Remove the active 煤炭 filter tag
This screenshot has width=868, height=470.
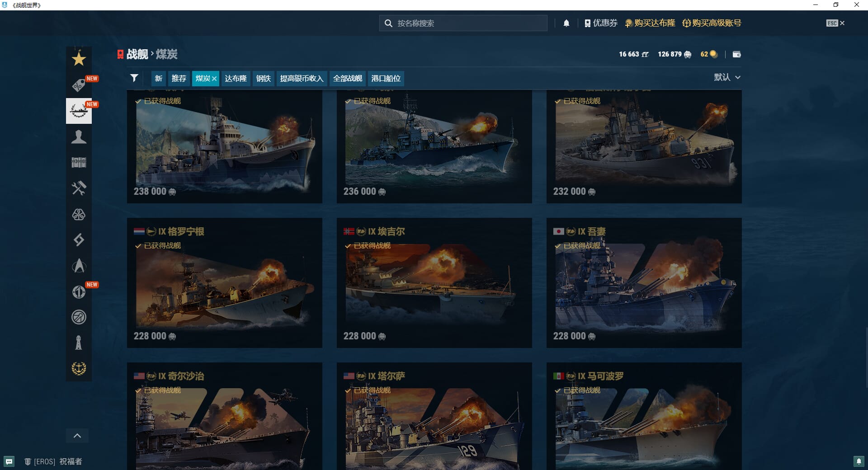click(214, 79)
